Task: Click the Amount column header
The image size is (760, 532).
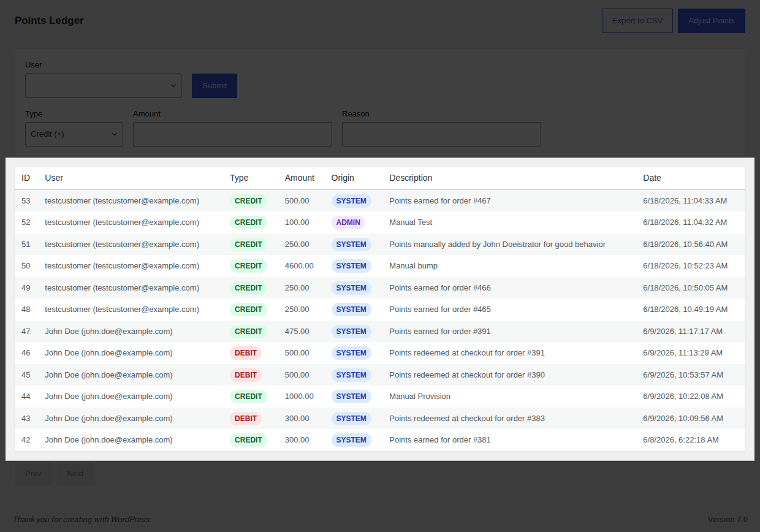Action: (300, 178)
